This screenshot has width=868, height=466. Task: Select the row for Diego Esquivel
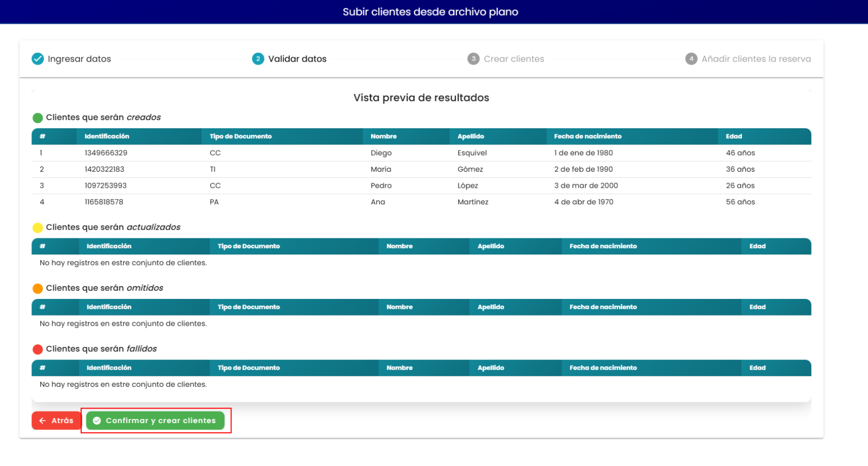tap(422, 153)
